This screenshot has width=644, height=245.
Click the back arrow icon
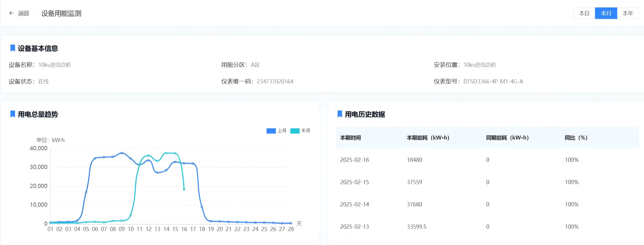click(x=12, y=13)
